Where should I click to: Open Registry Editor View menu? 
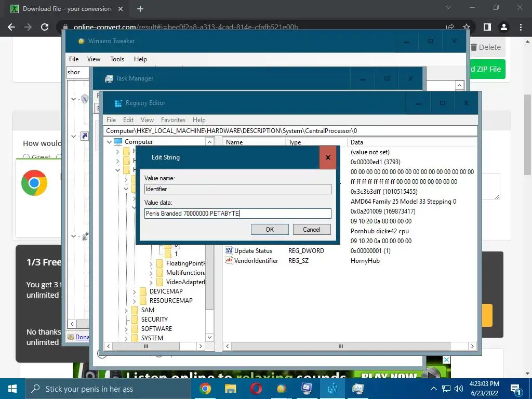point(147,120)
